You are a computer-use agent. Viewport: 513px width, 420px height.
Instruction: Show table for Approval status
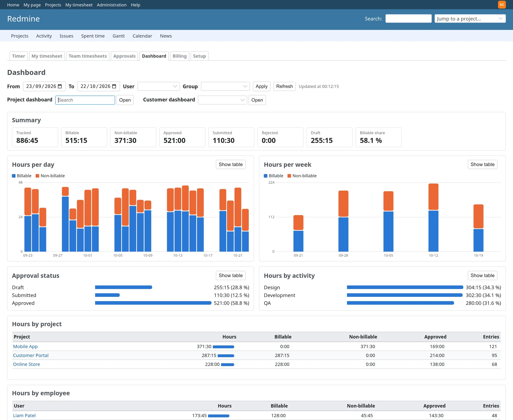(x=230, y=275)
